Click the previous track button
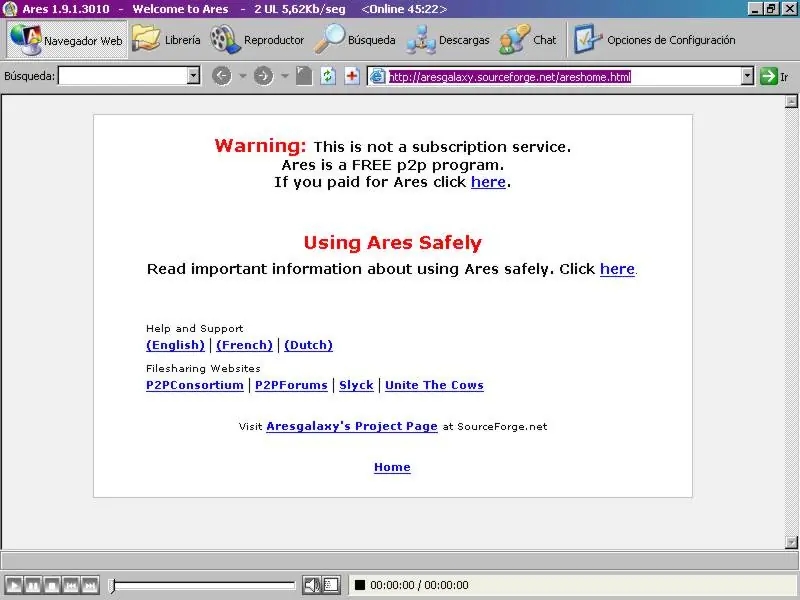Image resolution: width=800 pixels, height=600 pixels. coord(71,585)
